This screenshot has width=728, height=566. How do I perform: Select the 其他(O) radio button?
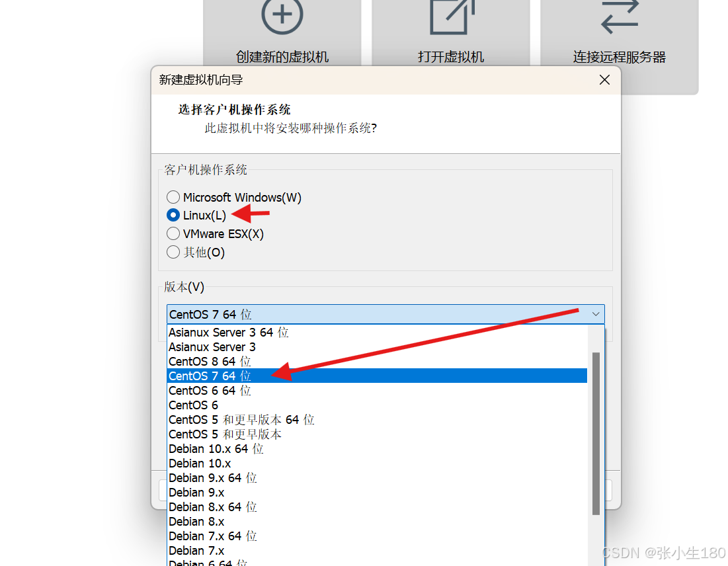click(x=173, y=252)
